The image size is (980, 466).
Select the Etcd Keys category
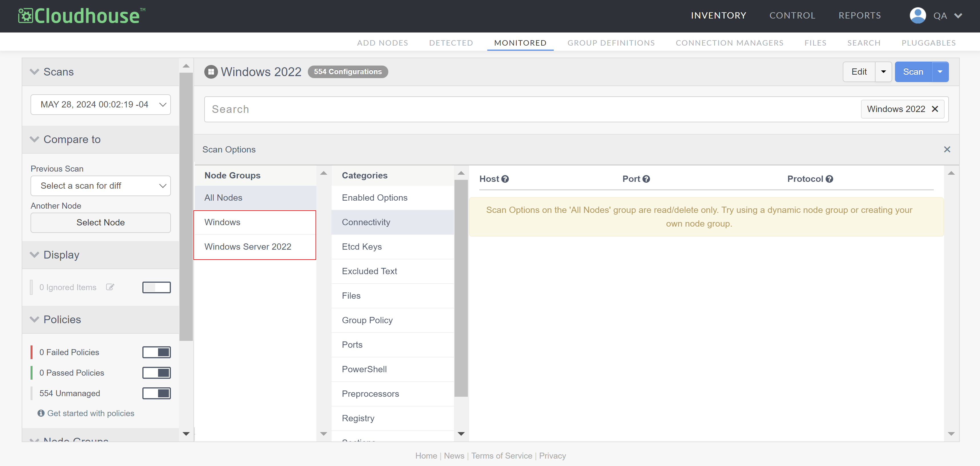click(392, 247)
